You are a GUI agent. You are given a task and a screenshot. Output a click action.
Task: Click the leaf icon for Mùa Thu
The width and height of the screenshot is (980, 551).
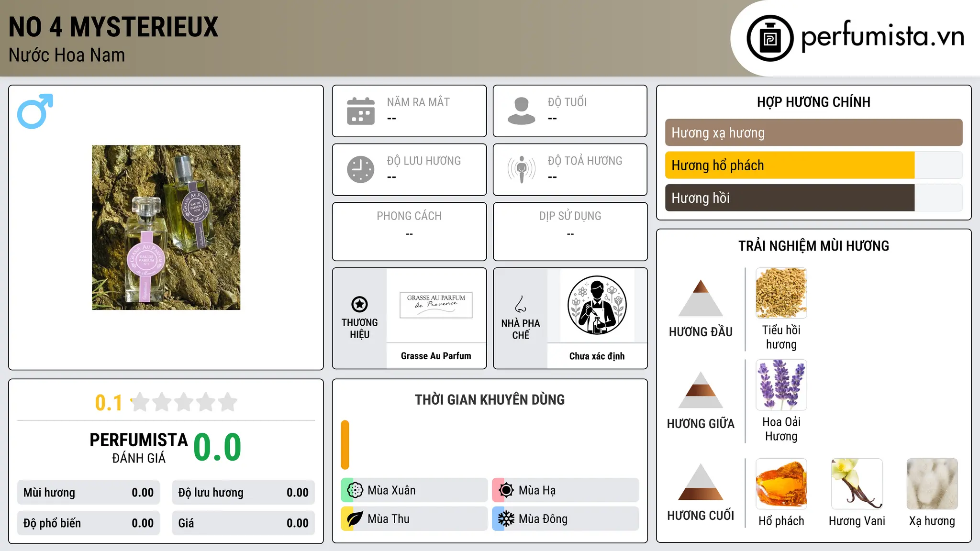click(x=355, y=519)
